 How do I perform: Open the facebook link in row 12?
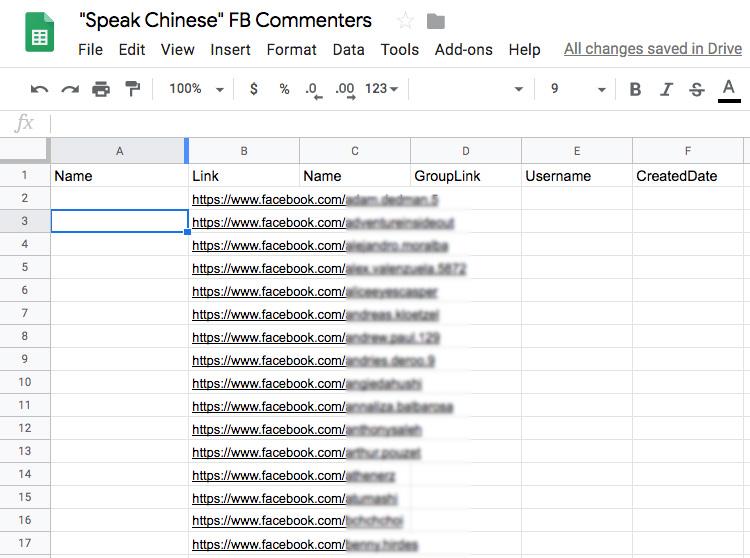307,429
